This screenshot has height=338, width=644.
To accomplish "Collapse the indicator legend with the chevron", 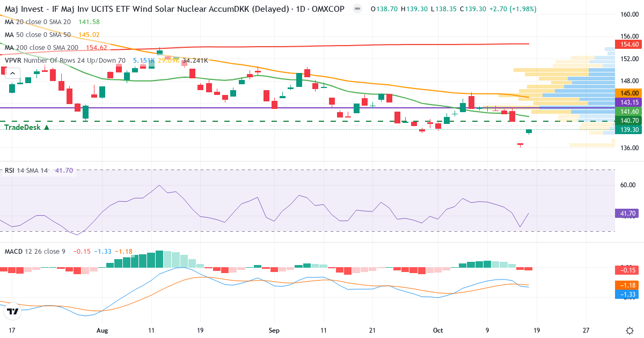I will (13, 74).
